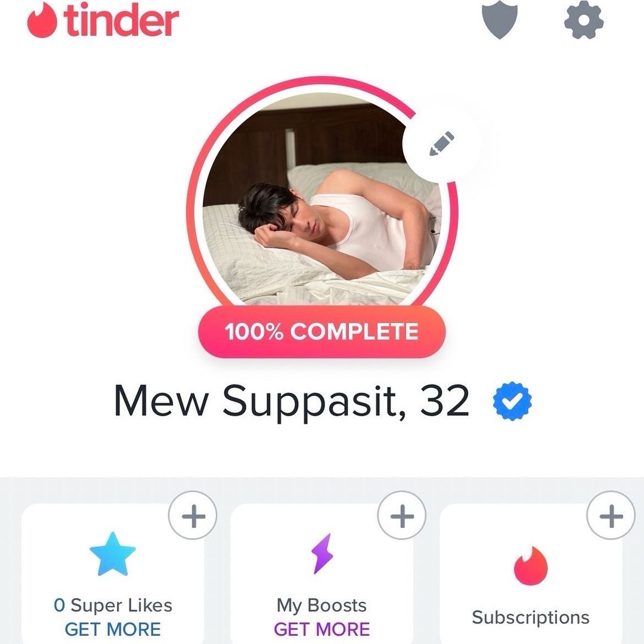This screenshot has width=644, height=644.
Task: Tap the pencil edit profile icon
Action: 441,143
